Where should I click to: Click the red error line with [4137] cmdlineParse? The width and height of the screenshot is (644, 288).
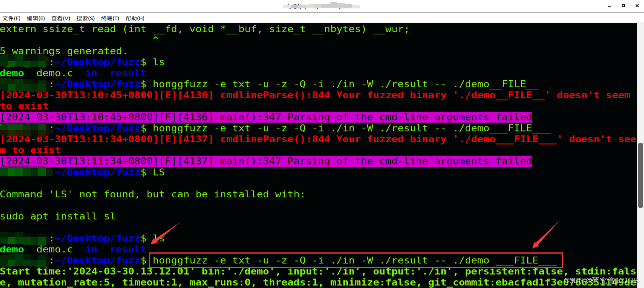318,139
